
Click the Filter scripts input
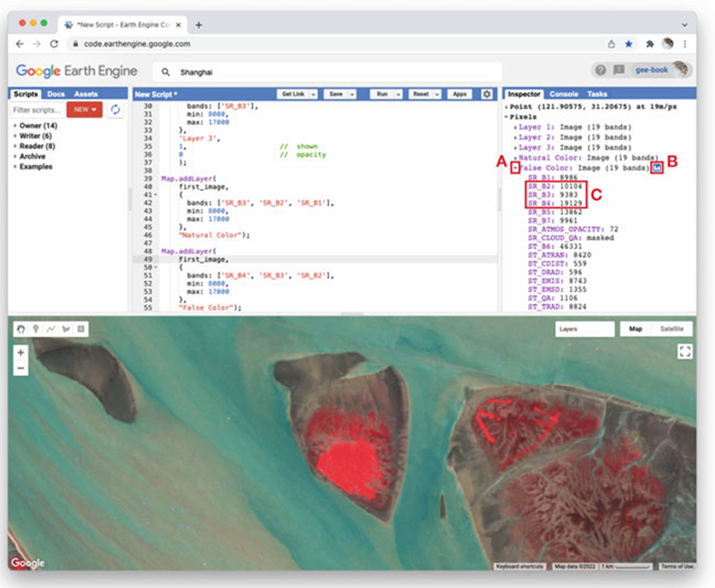tap(37, 110)
